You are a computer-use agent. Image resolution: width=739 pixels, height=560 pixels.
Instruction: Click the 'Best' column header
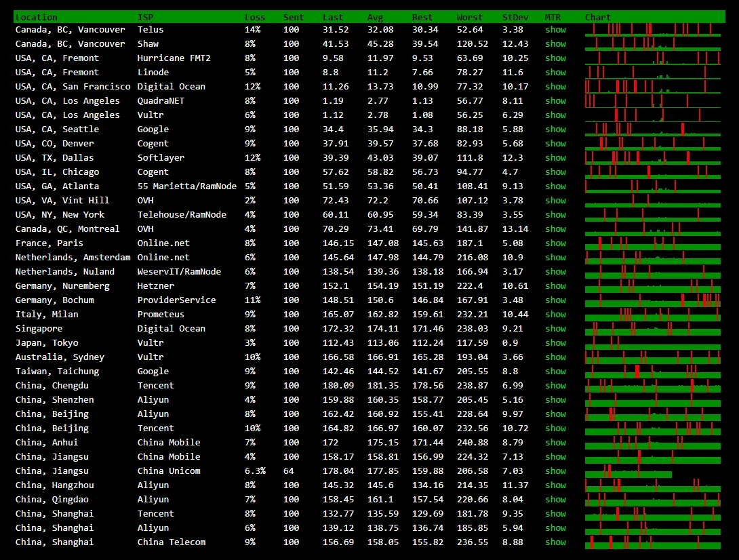pos(422,18)
